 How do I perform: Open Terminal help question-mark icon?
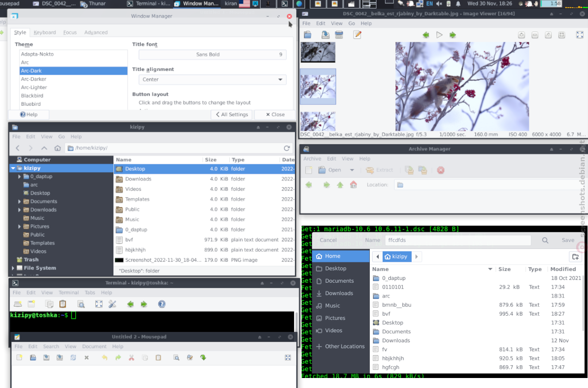pyautogui.click(x=162, y=304)
